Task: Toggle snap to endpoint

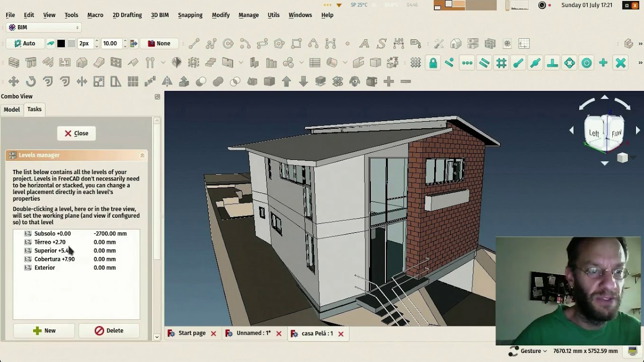Action: pyautogui.click(x=518, y=63)
